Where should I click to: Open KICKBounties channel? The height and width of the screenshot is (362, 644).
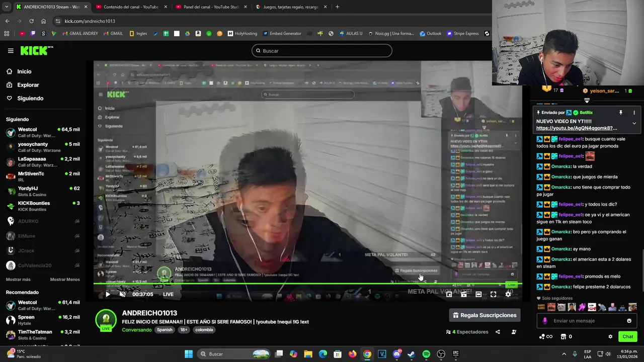tap(43, 206)
